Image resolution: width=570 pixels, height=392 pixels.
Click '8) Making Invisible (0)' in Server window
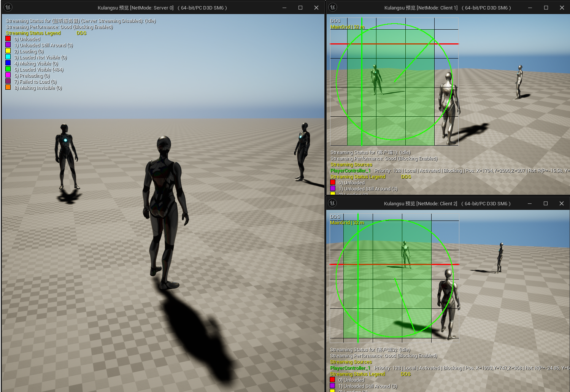click(38, 88)
